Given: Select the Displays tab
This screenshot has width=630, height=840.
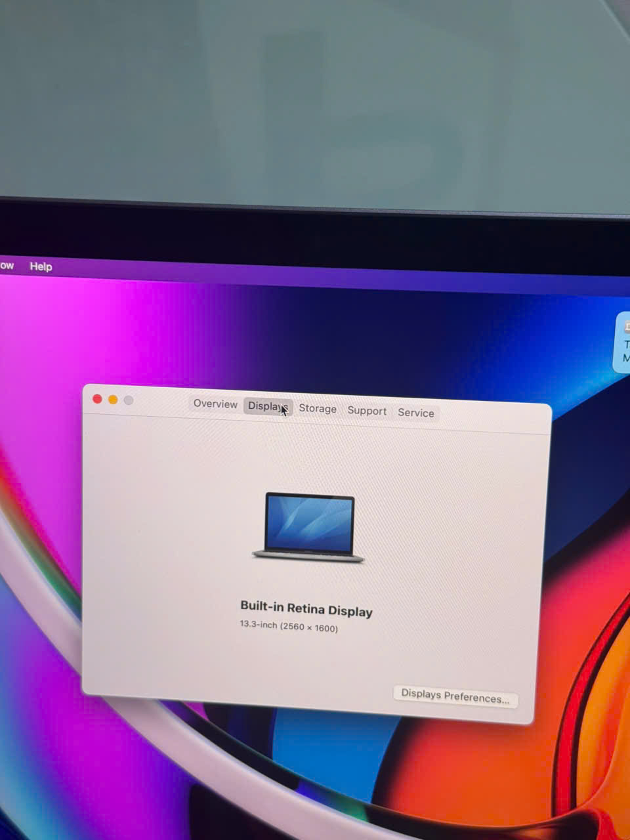Looking at the screenshot, I should point(268,406).
